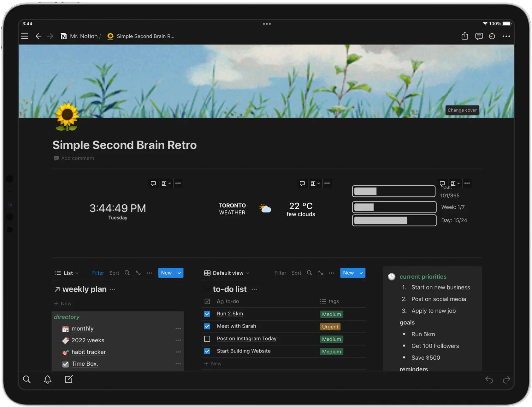Image resolution: width=532 pixels, height=407 pixels.
Task: Open Filter in weekly plan toolbar
Action: click(x=98, y=273)
